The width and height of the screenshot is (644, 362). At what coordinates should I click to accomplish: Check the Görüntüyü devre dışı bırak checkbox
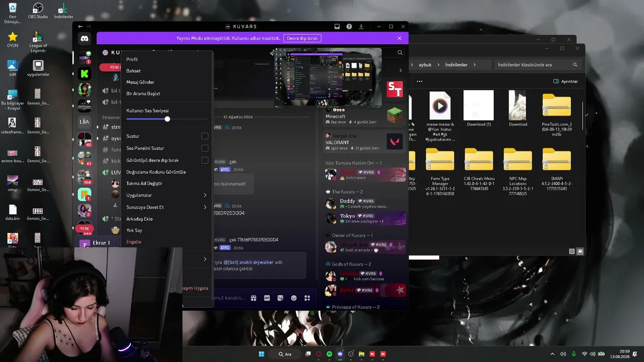click(205, 160)
